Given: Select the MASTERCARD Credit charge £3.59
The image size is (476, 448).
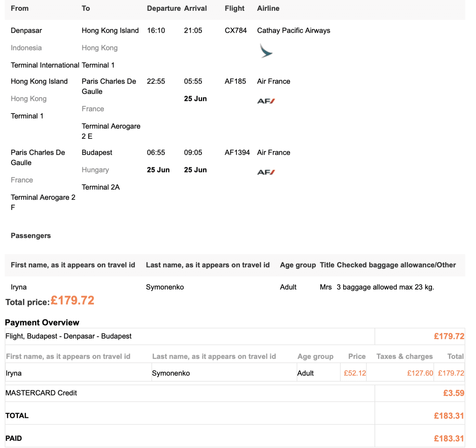Looking at the screenshot, I should (x=453, y=393).
